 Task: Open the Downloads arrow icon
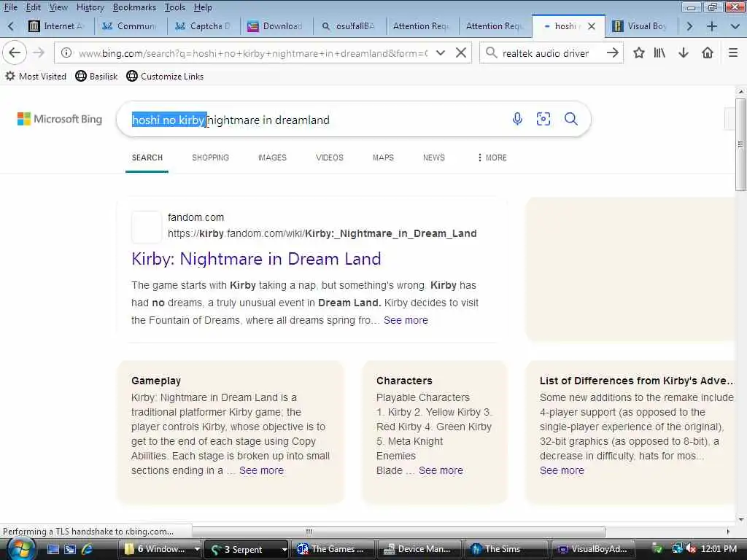tap(684, 52)
